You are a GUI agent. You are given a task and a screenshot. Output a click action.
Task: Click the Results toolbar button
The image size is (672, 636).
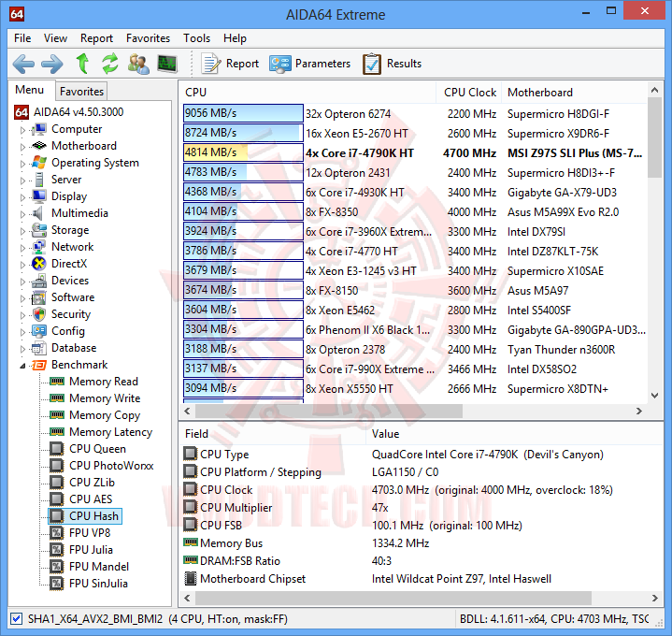[393, 64]
